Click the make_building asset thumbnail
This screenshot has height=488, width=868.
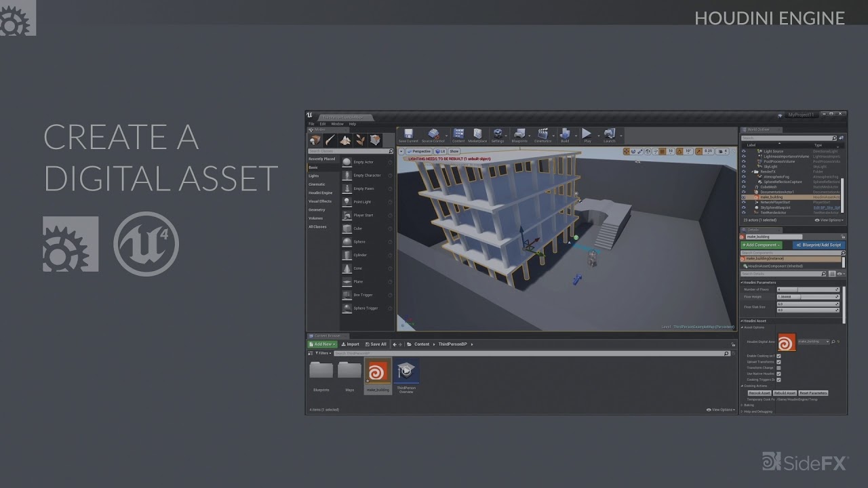coord(378,371)
